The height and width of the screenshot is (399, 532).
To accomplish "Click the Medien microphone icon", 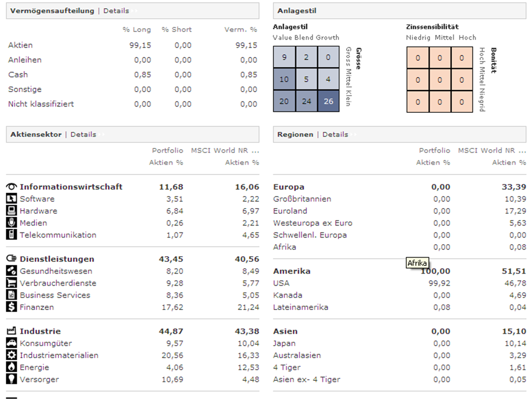I will (x=11, y=223).
